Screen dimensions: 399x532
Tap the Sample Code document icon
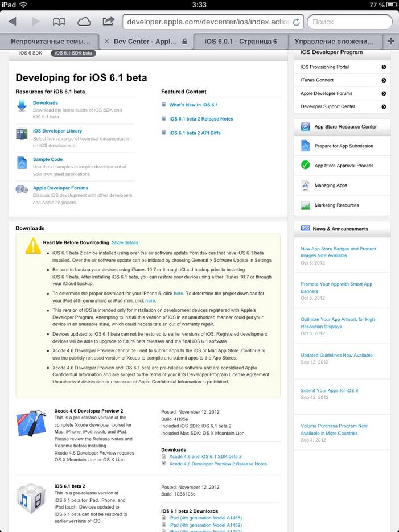coord(22,163)
